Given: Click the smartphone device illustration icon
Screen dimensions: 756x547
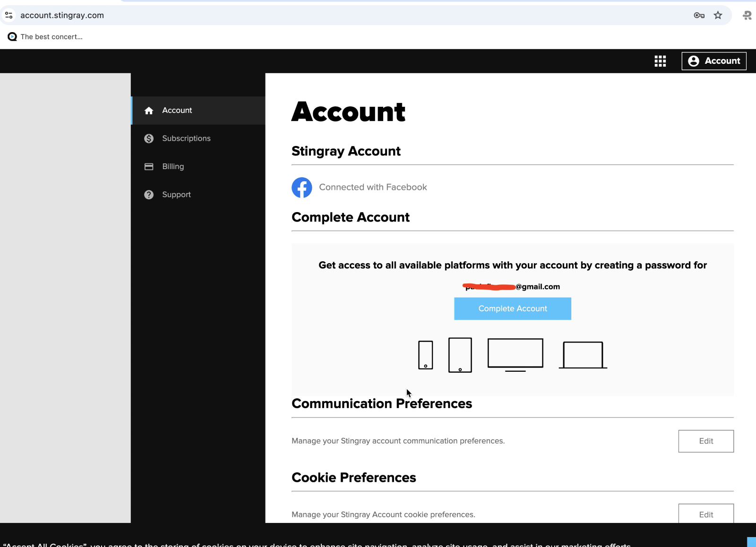Looking at the screenshot, I should 425,355.
